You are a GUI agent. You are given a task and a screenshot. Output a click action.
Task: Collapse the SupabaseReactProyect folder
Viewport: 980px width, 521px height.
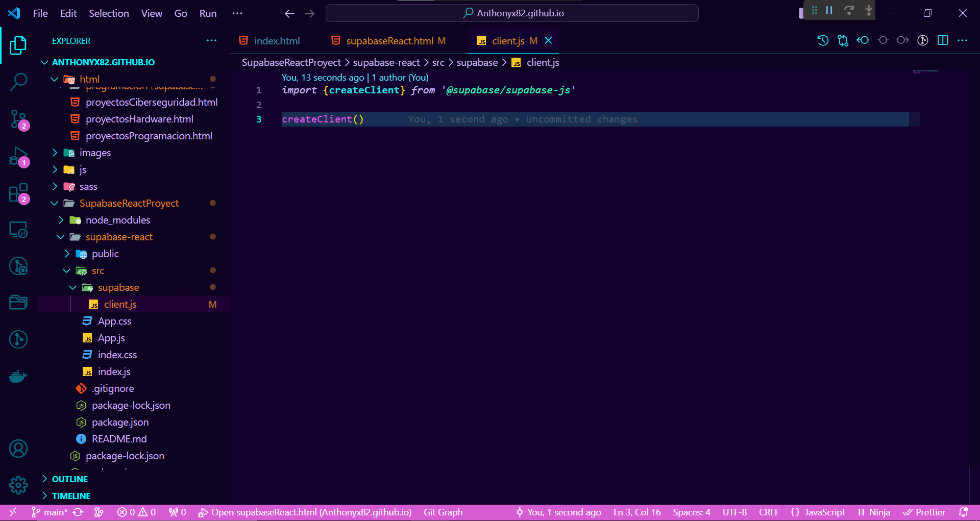pos(129,203)
